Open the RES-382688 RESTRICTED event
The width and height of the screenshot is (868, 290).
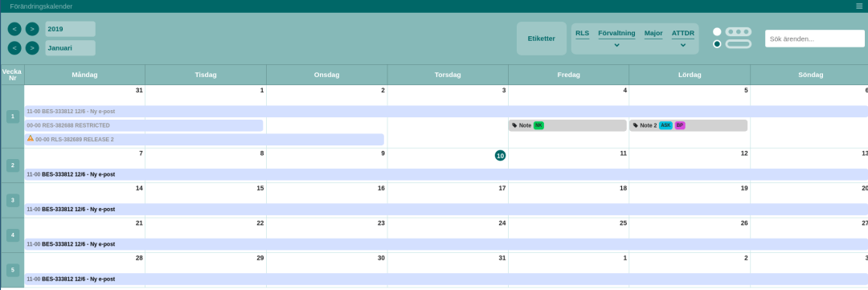tap(144, 125)
